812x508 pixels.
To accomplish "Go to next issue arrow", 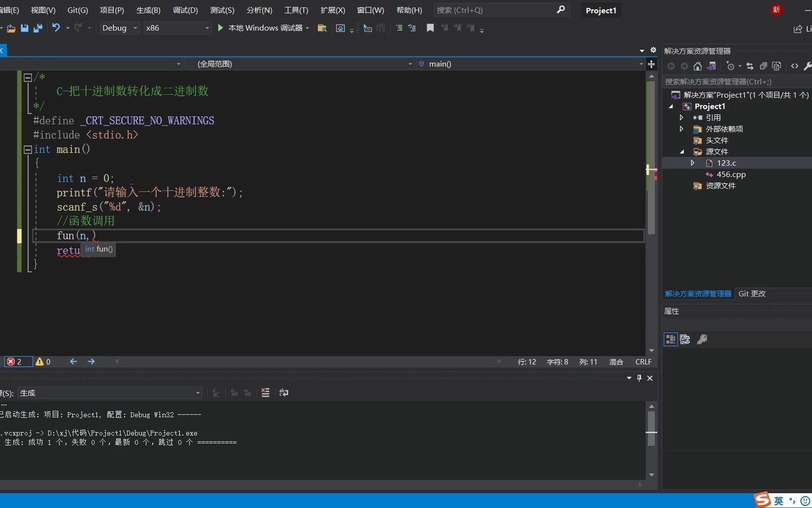I will [91, 362].
